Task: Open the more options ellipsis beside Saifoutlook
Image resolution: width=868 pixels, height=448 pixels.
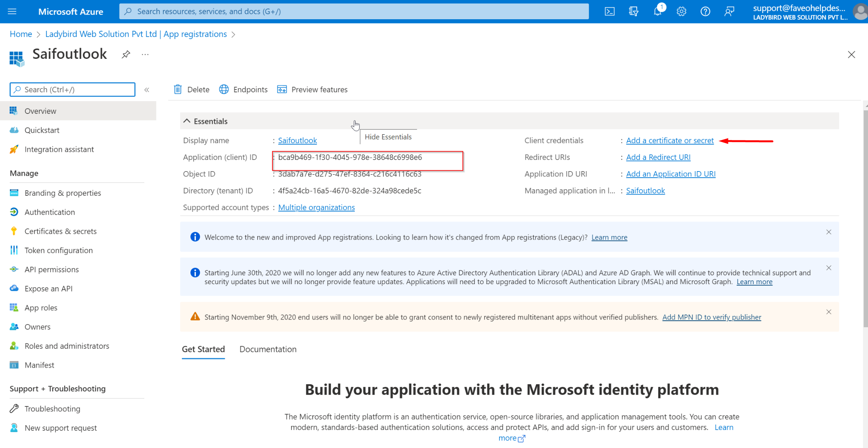Action: pyautogui.click(x=145, y=54)
